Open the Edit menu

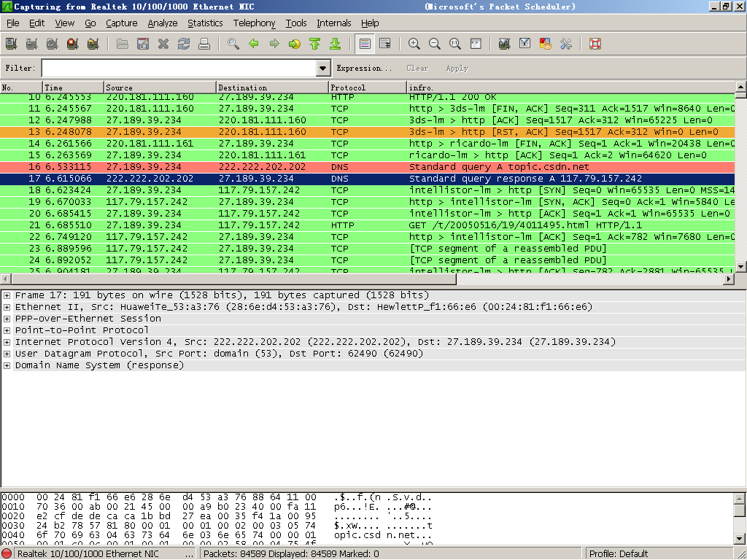(36, 23)
